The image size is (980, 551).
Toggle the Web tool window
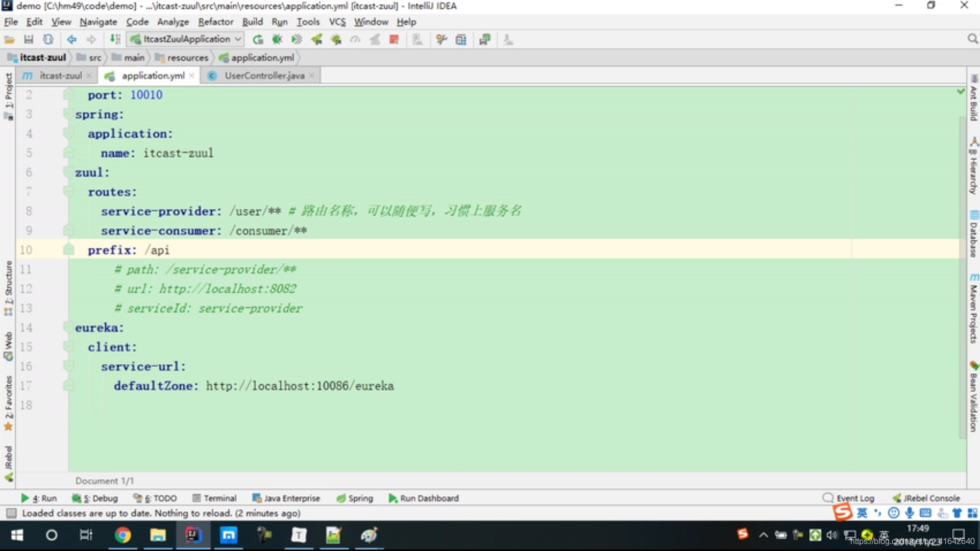coord(8,346)
